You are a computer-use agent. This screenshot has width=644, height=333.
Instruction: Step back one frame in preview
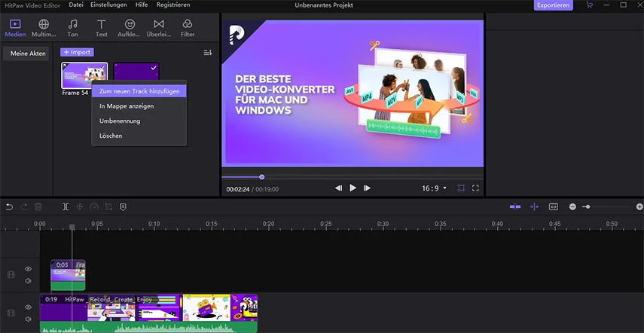click(x=338, y=188)
